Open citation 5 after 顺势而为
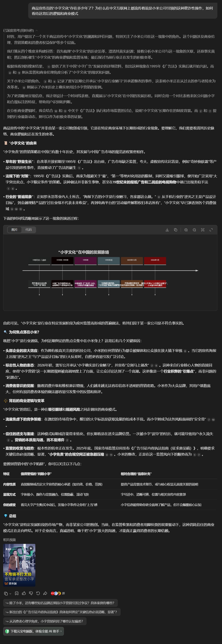 (x=195, y=455)
